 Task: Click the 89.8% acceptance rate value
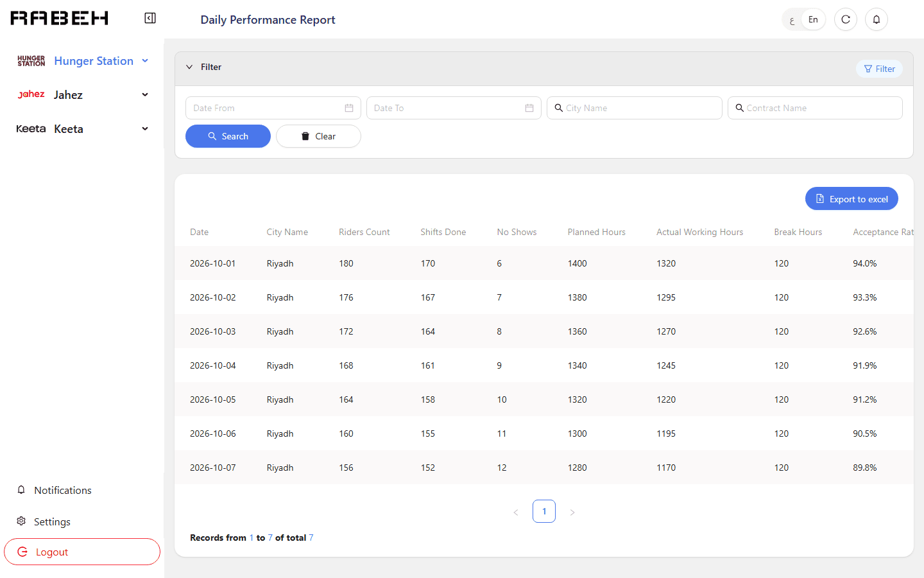[865, 468]
